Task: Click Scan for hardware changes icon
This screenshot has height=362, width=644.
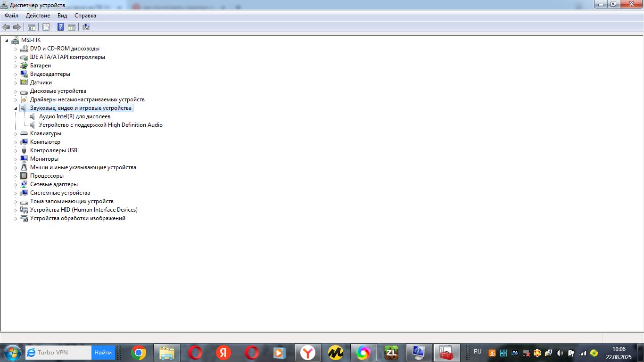Action: pyautogui.click(x=86, y=27)
